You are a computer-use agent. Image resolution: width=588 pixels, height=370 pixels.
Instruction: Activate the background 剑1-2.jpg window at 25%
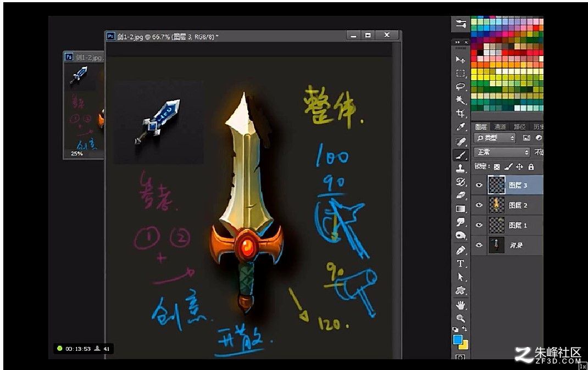pyautogui.click(x=84, y=57)
